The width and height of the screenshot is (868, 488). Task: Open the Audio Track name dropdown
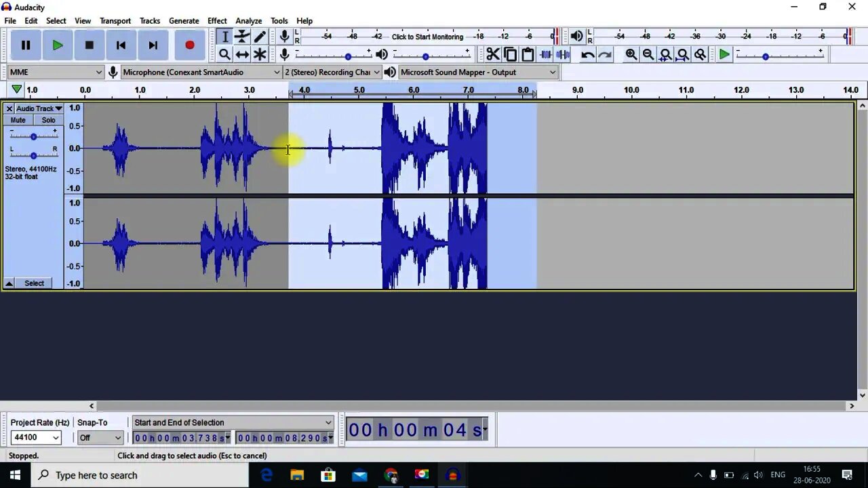(x=39, y=108)
